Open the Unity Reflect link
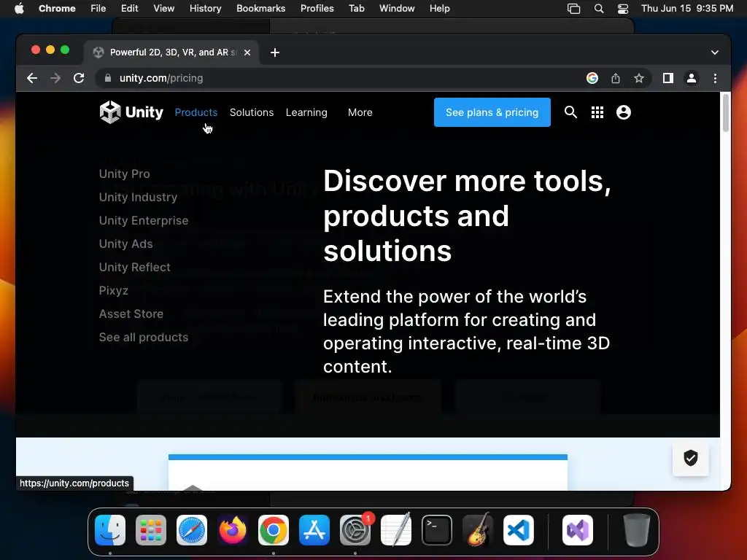Screen dimensions: 747x560 click(134, 267)
